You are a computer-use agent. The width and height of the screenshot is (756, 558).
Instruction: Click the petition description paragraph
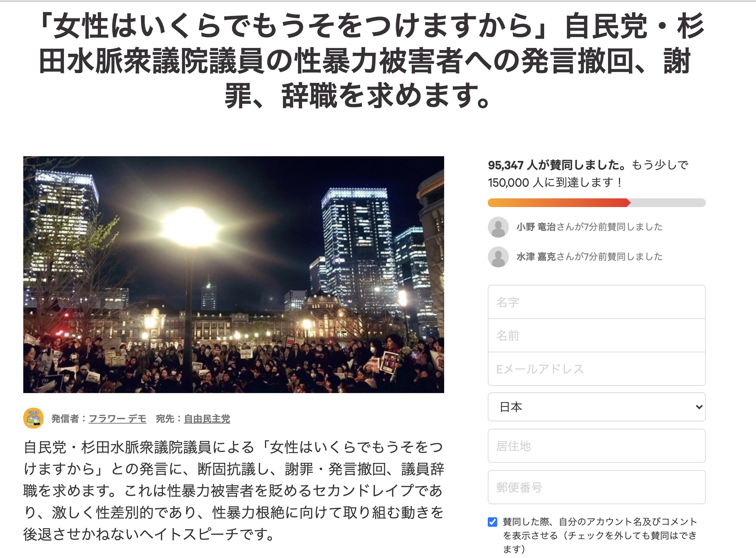coord(234,491)
